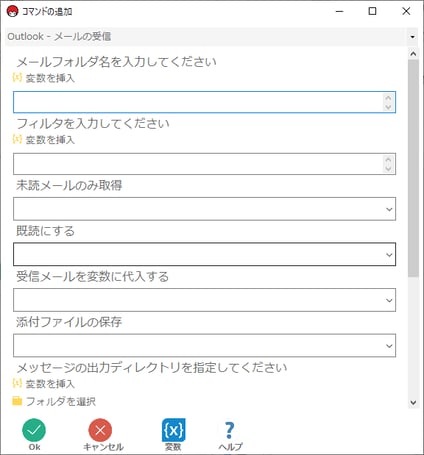Open the 既読にする dropdown

(204, 254)
